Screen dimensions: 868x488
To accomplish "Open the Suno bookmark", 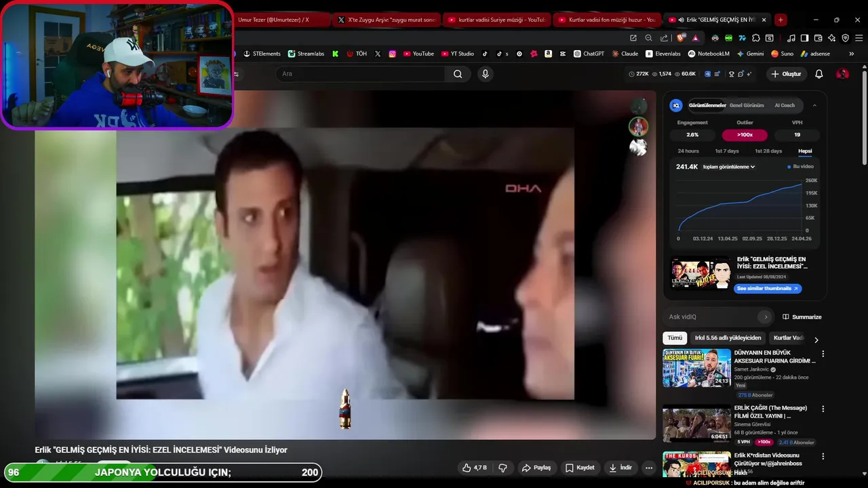I will pyautogui.click(x=782, y=54).
